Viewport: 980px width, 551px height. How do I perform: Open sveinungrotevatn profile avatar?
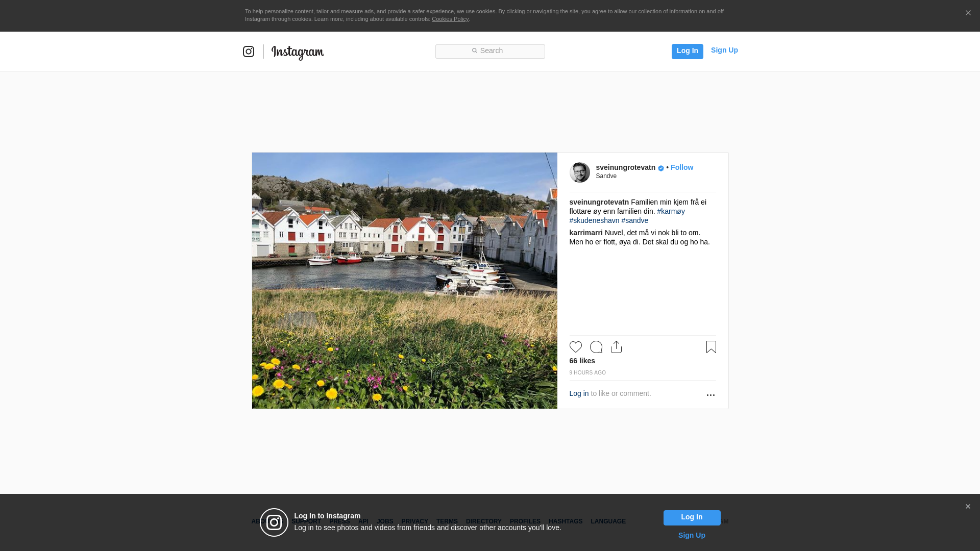pos(580,172)
